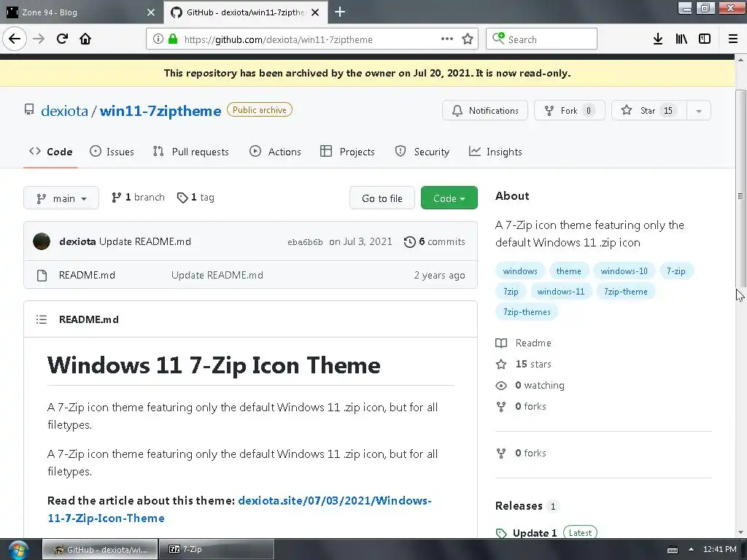
Task: Click the windows topic tag
Action: pos(519,271)
